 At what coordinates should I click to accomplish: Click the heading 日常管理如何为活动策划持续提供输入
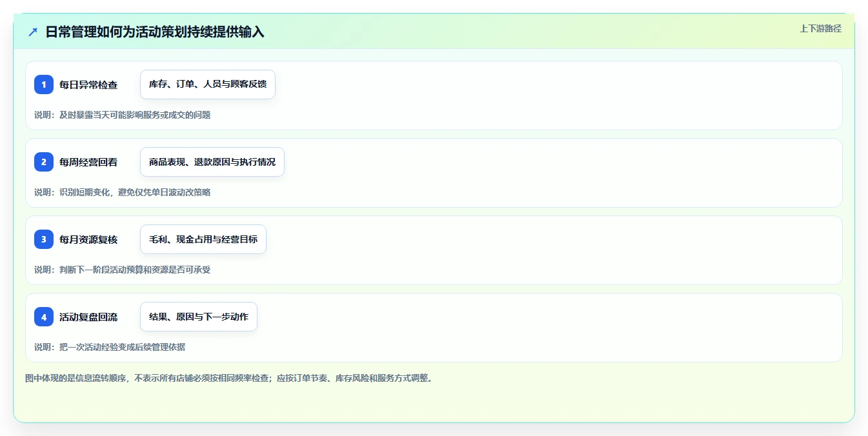(155, 32)
